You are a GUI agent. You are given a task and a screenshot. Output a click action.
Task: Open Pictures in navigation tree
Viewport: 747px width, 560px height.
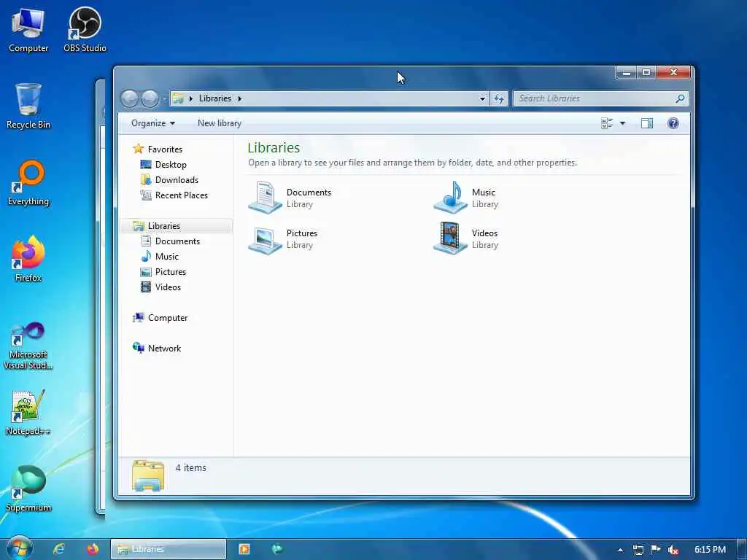[x=170, y=271]
